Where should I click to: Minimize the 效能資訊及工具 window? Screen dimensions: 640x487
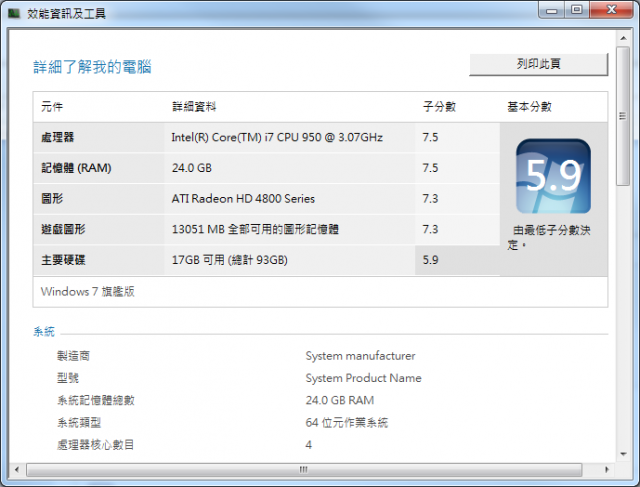(x=552, y=10)
